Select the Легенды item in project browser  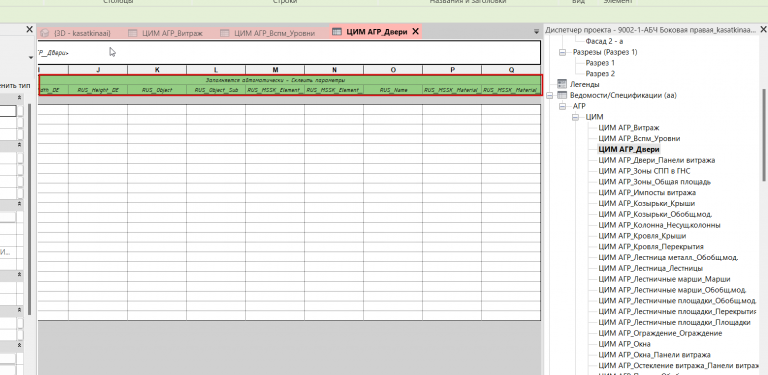tap(584, 84)
